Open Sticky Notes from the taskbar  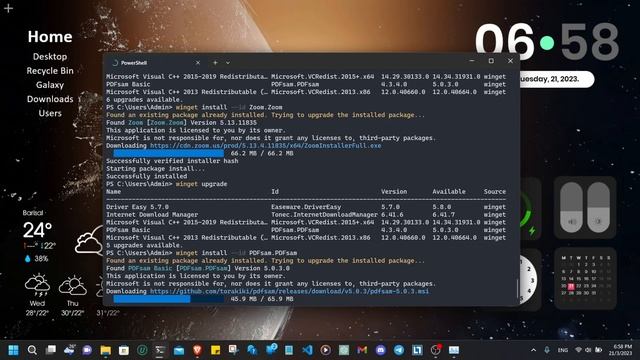216,350
